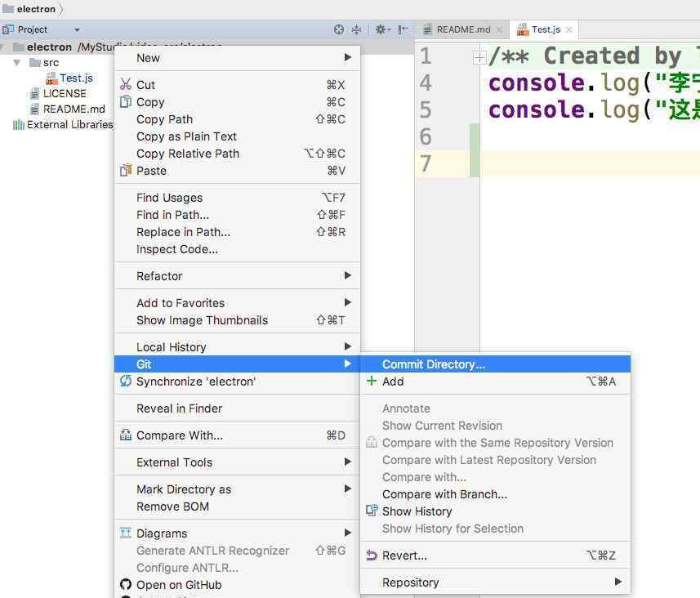Click the electron breadcrumb folder icon
This screenshot has height=598, width=700.
[x=8, y=8]
